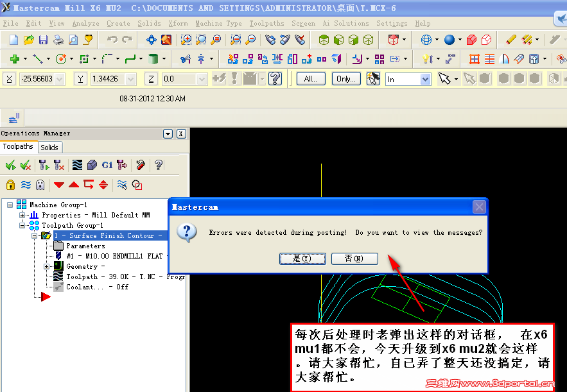This screenshot has height=392, width=567.
Task: Toggle toolpath display on selected operations
Action: pyautogui.click(x=26, y=185)
